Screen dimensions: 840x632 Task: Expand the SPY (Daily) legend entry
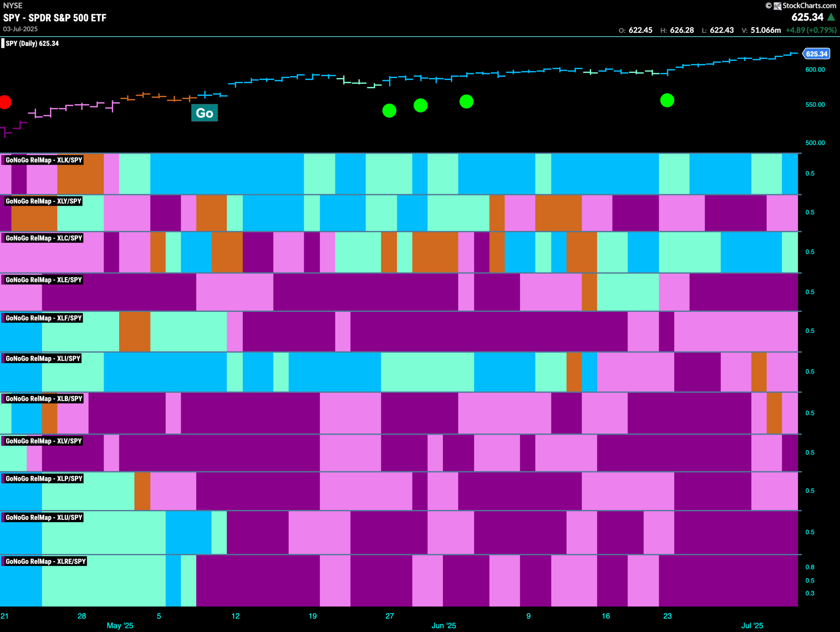31,44
